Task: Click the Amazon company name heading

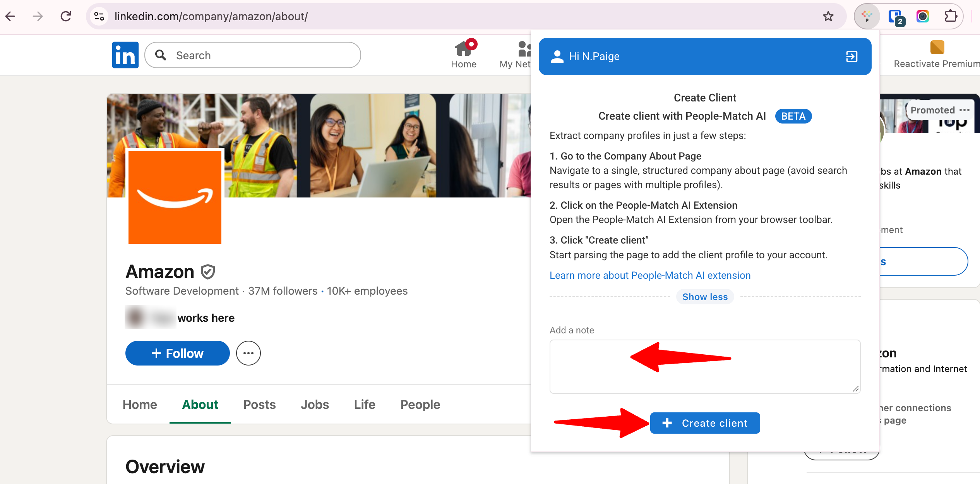Action: (160, 272)
